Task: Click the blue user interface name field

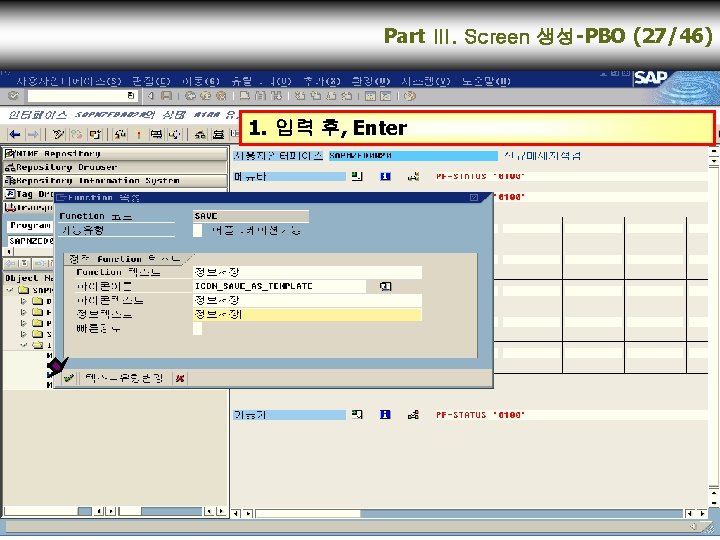Action: (413, 156)
